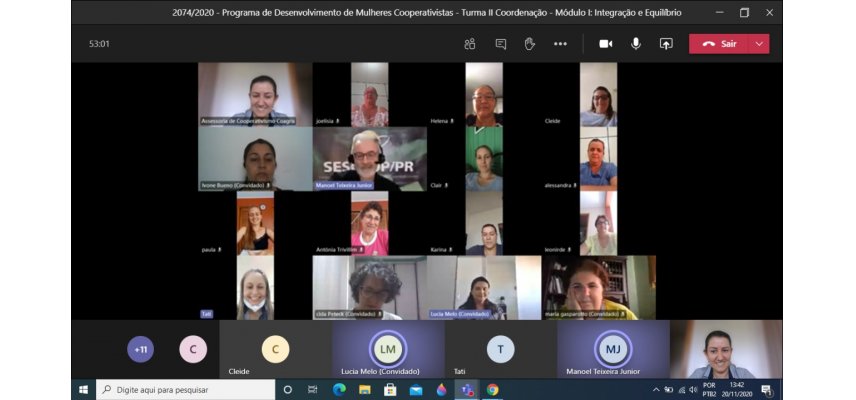Open the Mail app from the taskbar
The width and height of the screenshot is (856, 400).
(416, 390)
